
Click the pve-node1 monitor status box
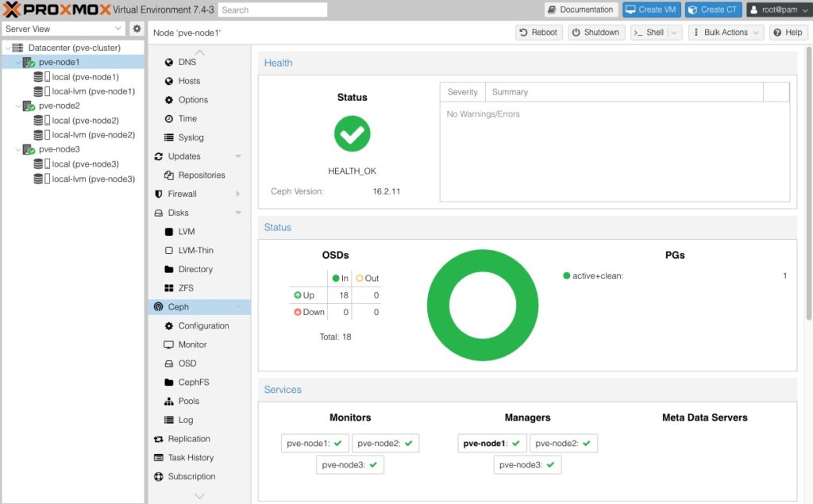(x=314, y=444)
